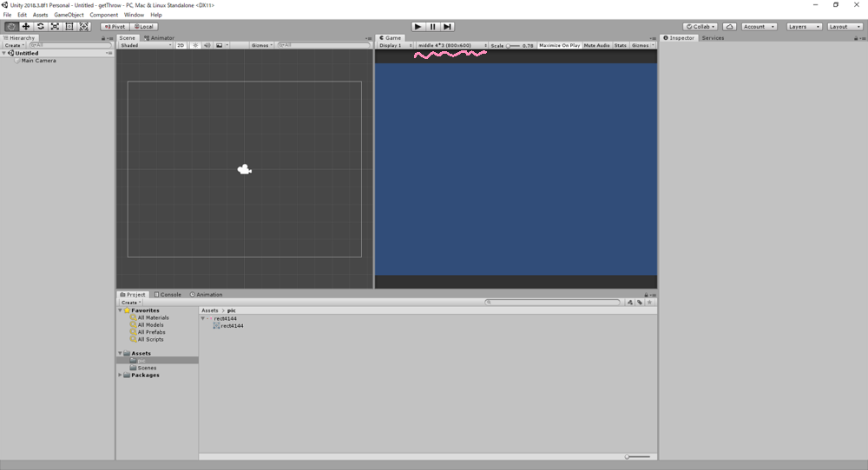Open Cloud services via cloud icon
Screen dimensions: 868x470
tap(730, 27)
